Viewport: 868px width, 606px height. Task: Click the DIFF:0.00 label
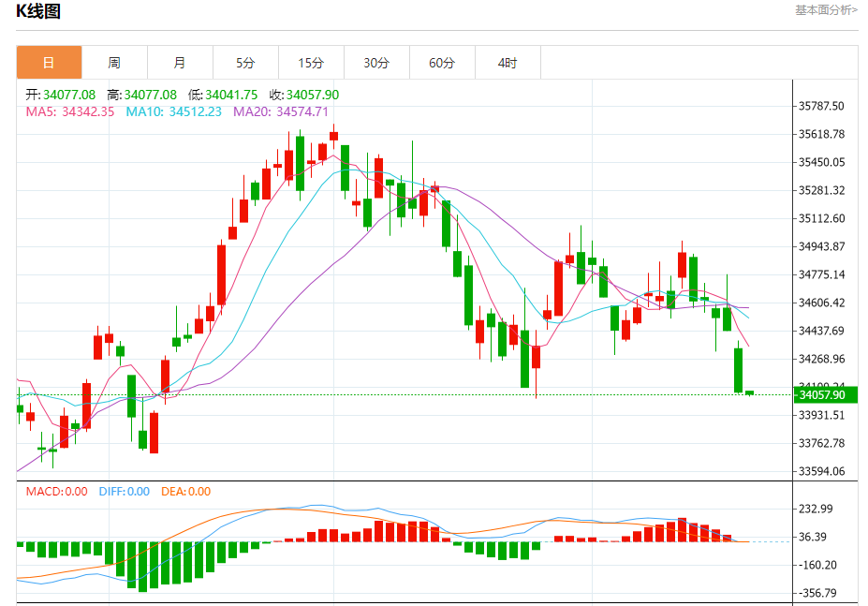point(124,492)
